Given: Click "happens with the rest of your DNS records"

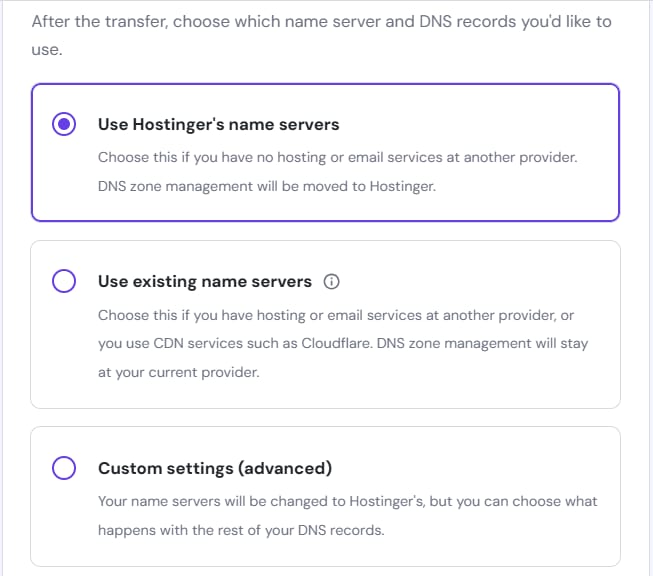Looking at the screenshot, I should tap(240, 530).
